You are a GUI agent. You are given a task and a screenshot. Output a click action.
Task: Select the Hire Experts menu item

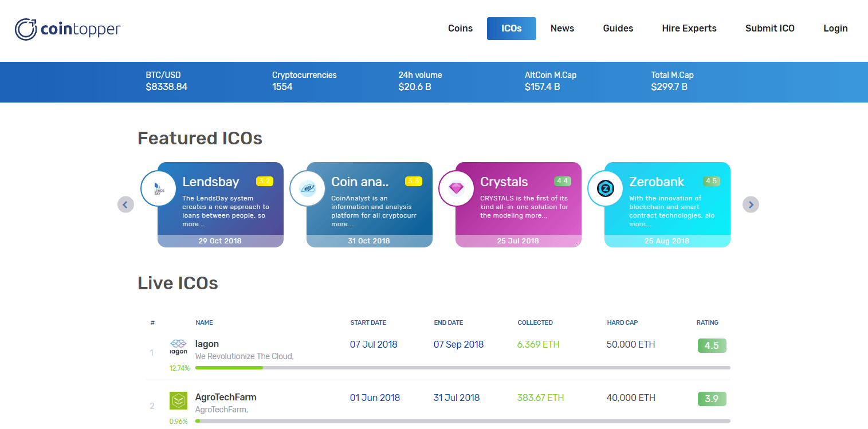point(689,28)
